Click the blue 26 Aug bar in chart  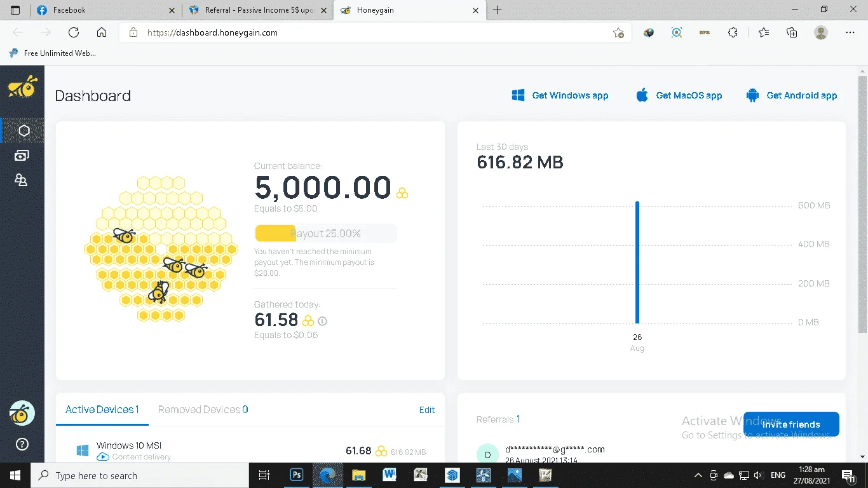(637, 262)
